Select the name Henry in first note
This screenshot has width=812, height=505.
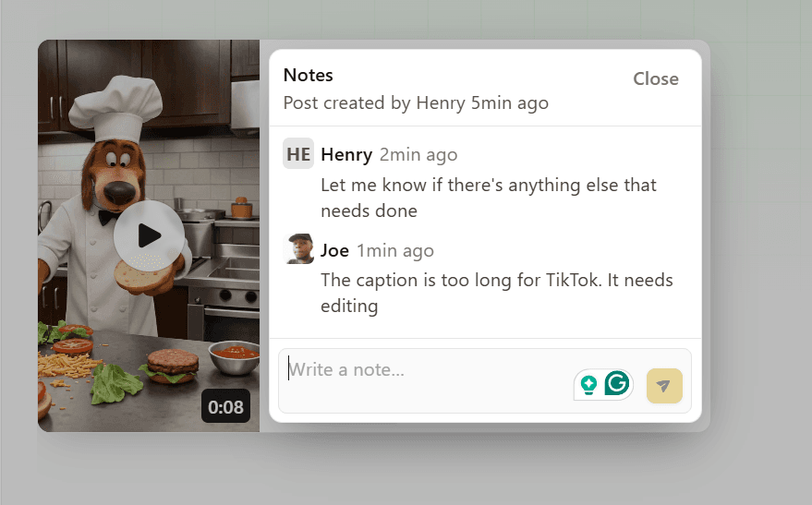[346, 155]
